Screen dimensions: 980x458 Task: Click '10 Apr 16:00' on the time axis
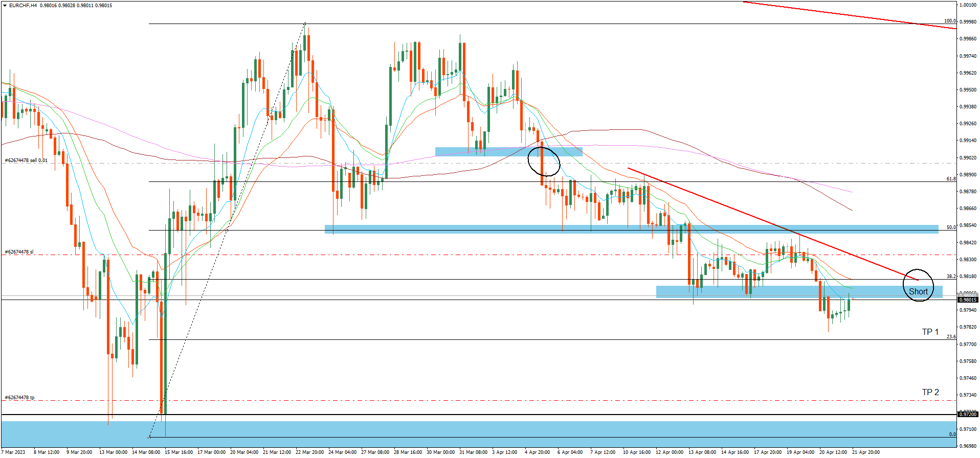tap(637, 452)
